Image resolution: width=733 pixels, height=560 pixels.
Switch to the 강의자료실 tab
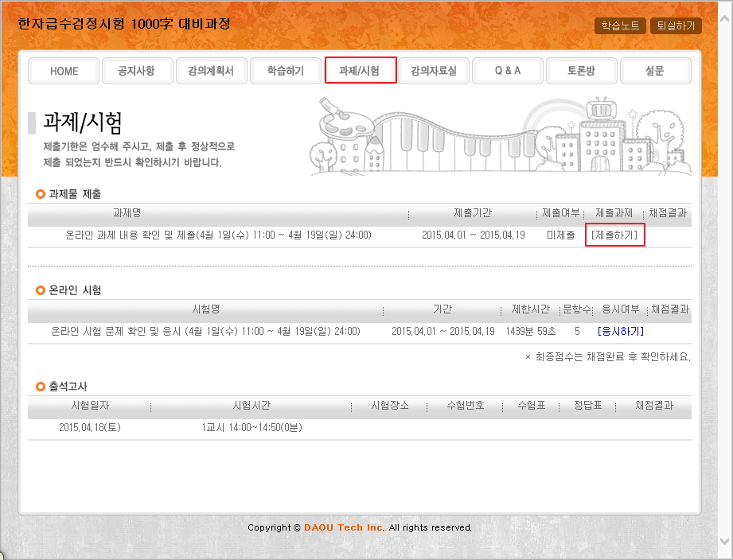click(x=434, y=71)
